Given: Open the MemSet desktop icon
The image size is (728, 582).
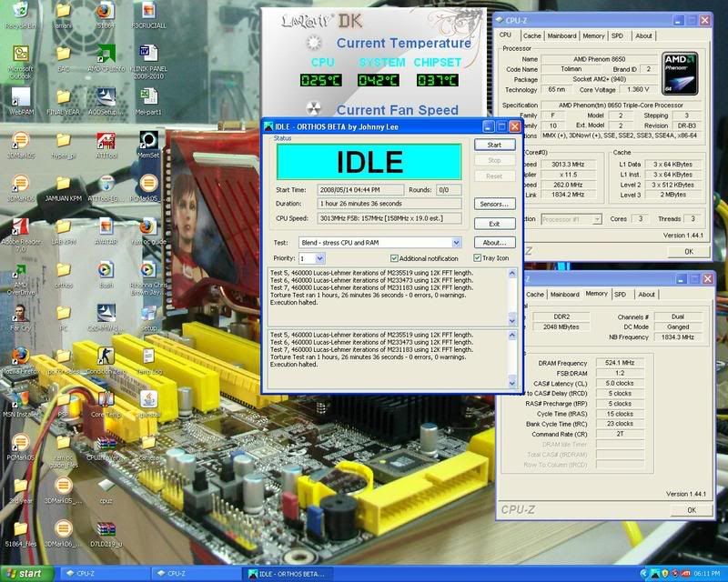Looking at the screenshot, I should tap(147, 141).
